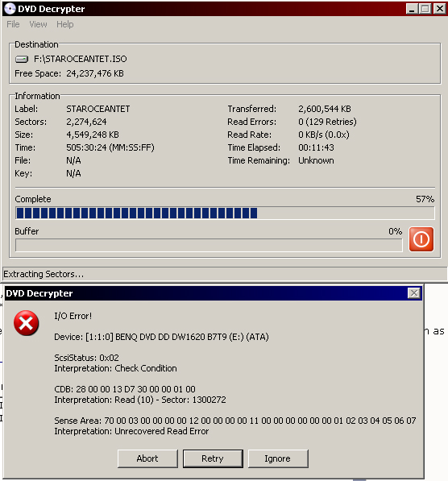
Task: Click the empty Buffer progress bar
Action: coord(209,245)
